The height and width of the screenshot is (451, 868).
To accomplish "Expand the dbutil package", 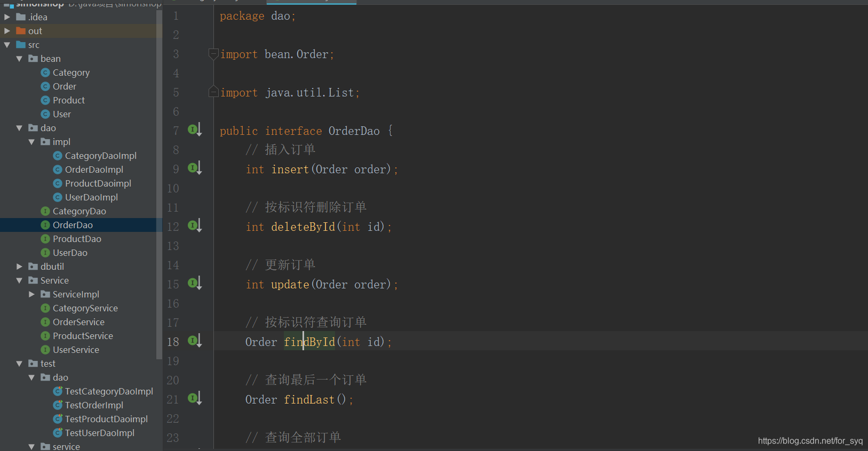I will click(19, 267).
